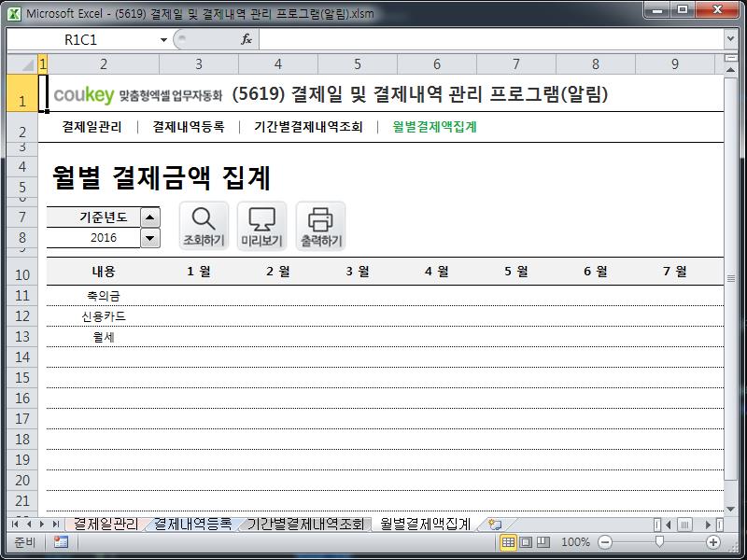Click inside the formula bar input
747x560 pixels.
[491, 39]
